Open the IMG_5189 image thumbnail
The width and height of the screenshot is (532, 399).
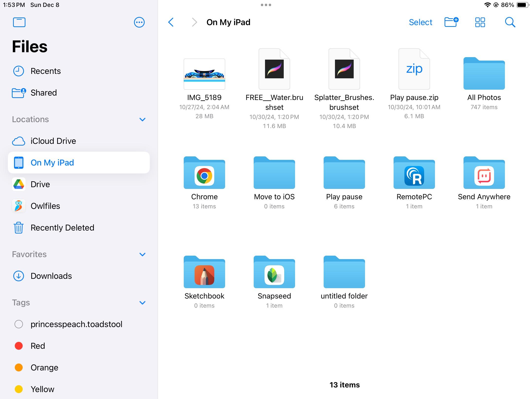204,73
